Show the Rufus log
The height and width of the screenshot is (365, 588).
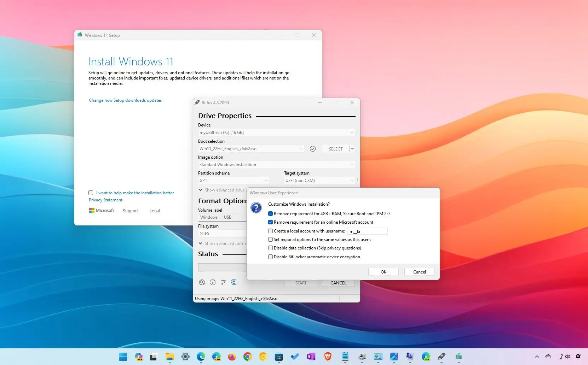(x=234, y=282)
